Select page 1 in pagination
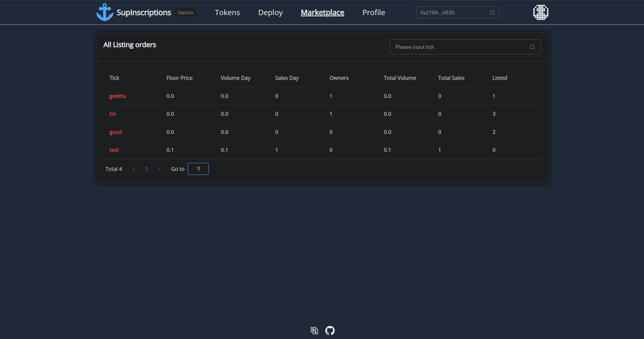 click(x=146, y=169)
